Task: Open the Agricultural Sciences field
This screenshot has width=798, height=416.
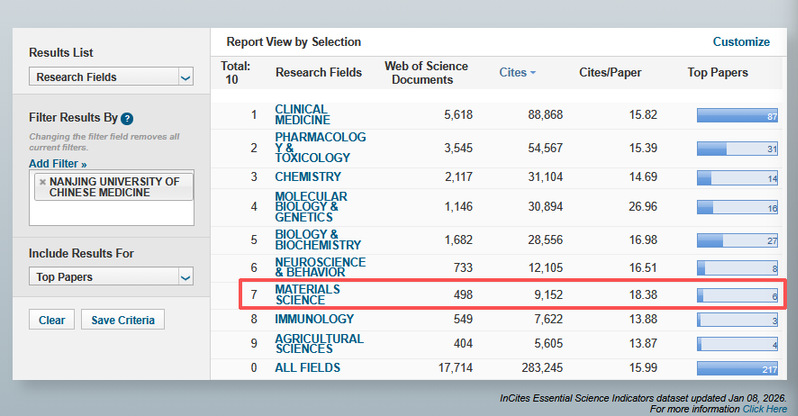Action: tap(319, 344)
